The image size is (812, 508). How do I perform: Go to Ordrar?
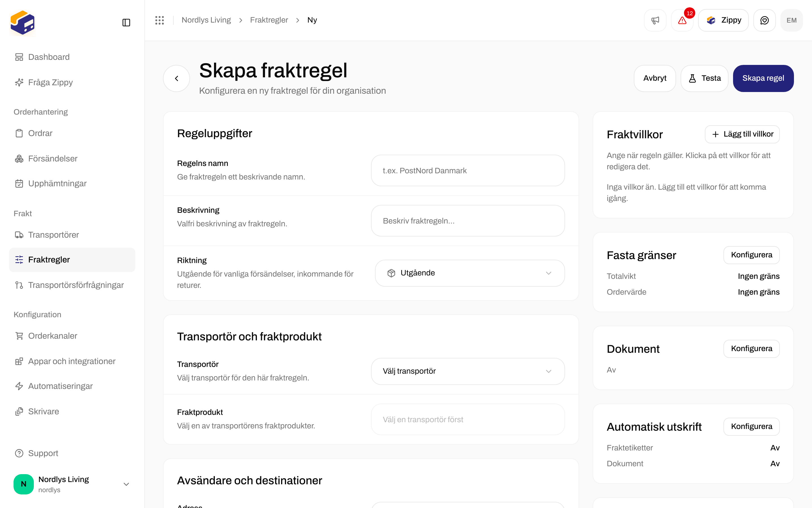(x=72, y=133)
